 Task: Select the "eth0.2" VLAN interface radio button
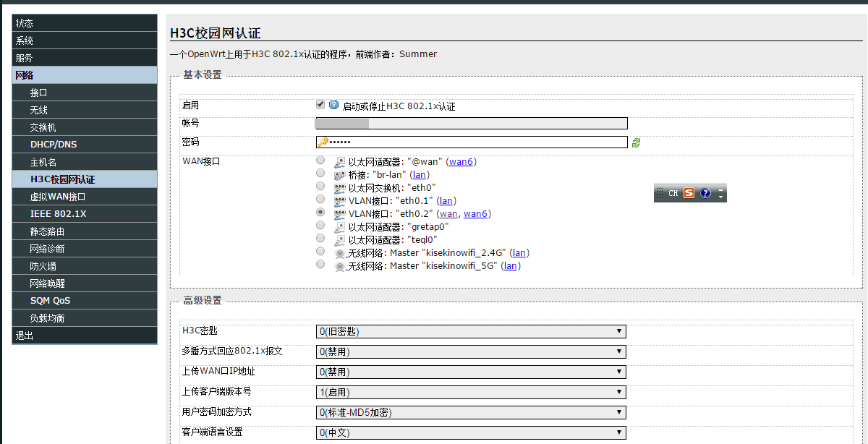pos(320,213)
